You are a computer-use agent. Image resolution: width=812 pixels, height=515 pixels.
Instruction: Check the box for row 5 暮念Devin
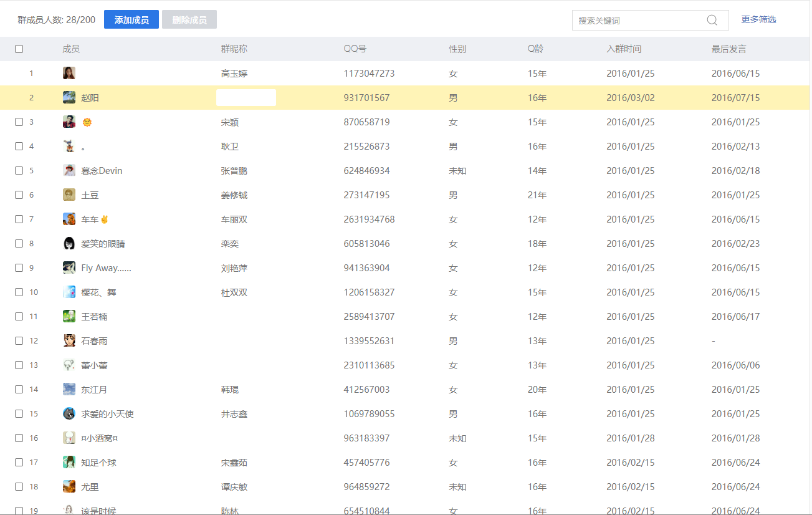coord(19,171)
